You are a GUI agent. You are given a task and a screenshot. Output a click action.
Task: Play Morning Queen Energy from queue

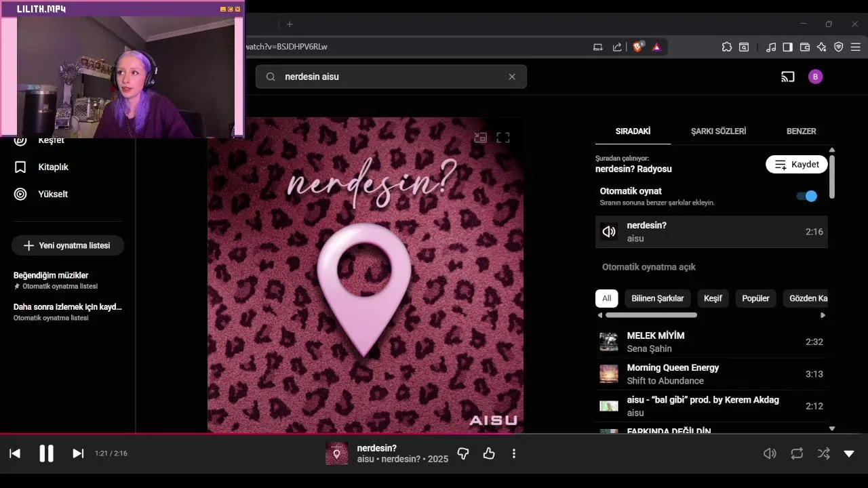tap(711, 374)
